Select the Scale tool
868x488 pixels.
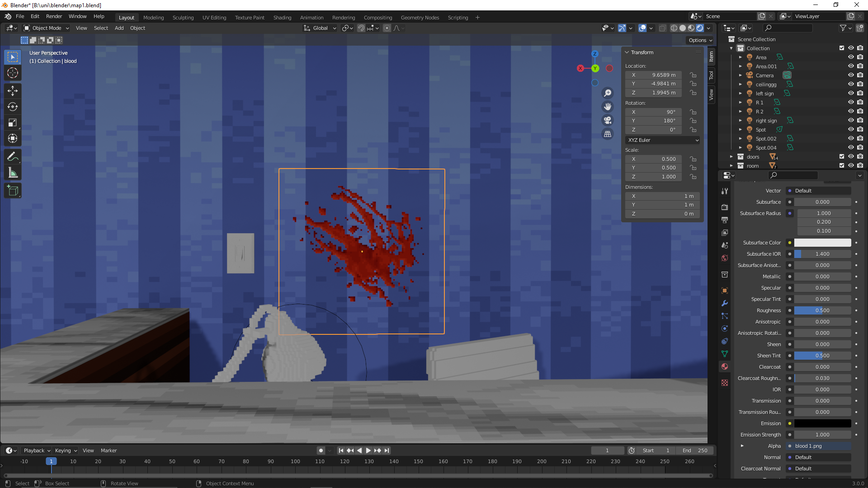13,123
